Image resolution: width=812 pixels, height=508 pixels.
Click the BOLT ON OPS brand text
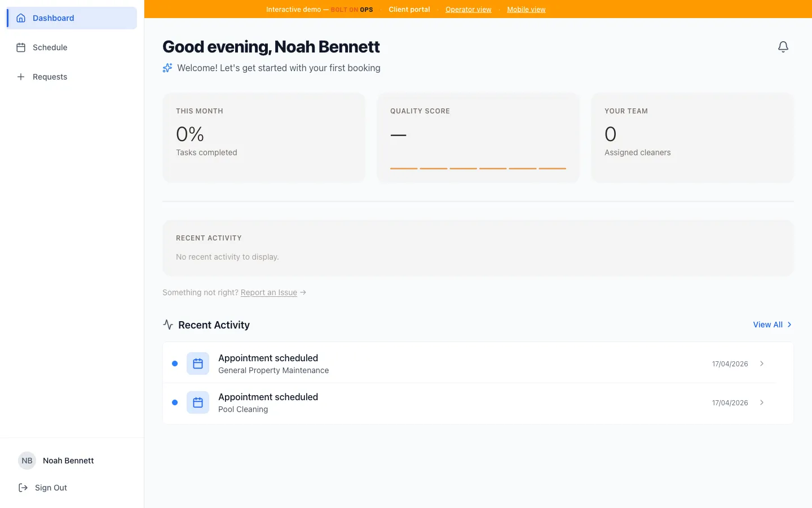[352, 10]
